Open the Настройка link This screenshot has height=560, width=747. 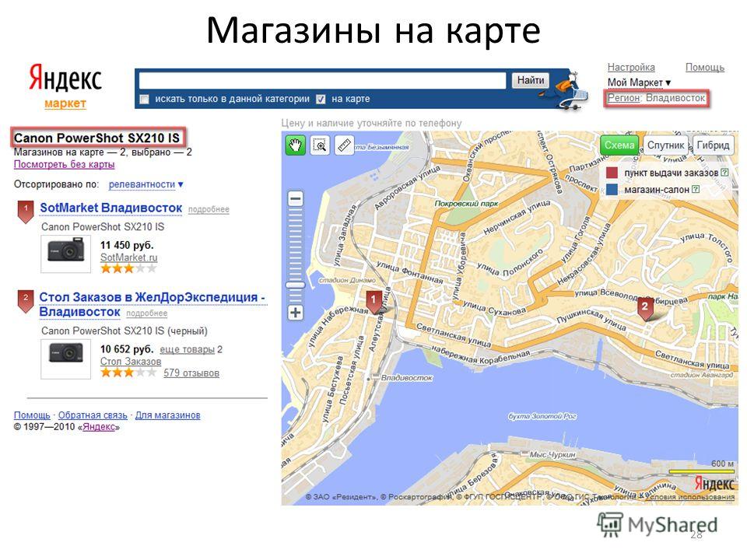tap(631, 67)
